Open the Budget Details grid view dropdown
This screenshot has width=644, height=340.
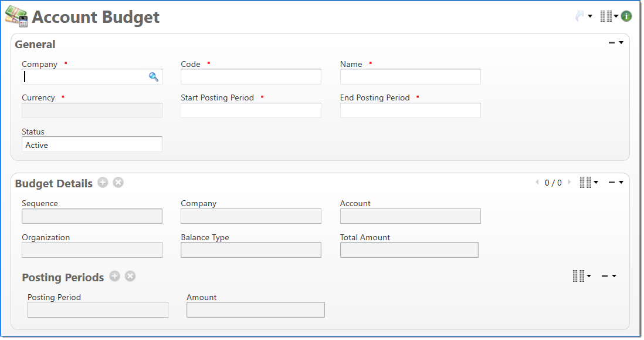coord(588,183)
